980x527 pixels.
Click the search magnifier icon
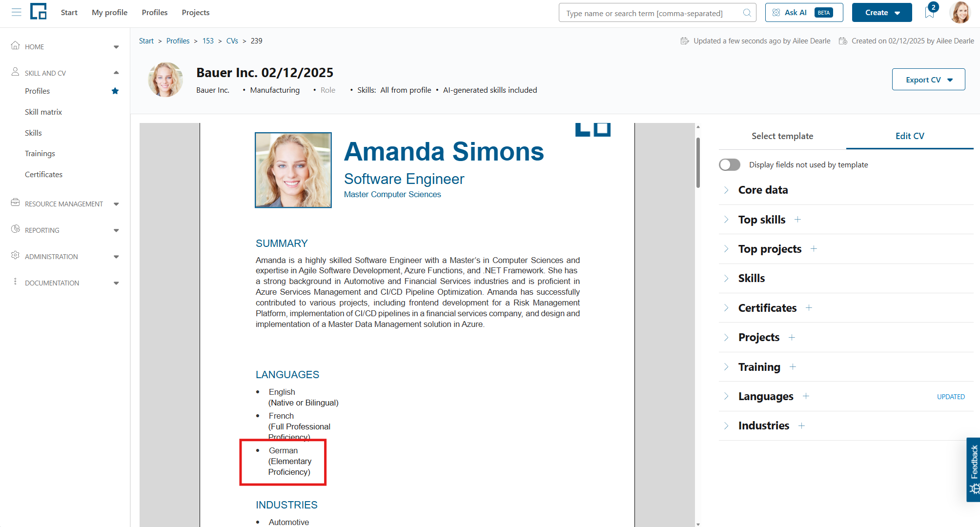click(x=747, y=13)
